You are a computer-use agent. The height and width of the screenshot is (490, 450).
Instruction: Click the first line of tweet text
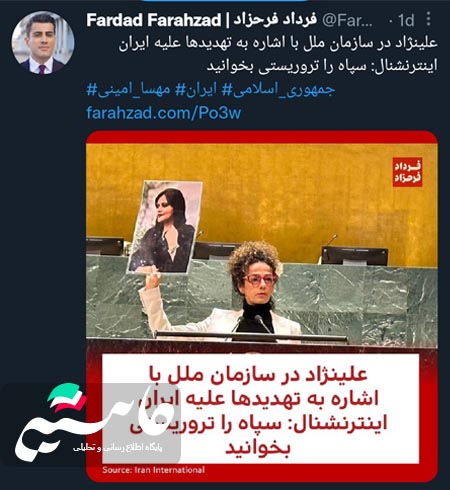(278, 43)
